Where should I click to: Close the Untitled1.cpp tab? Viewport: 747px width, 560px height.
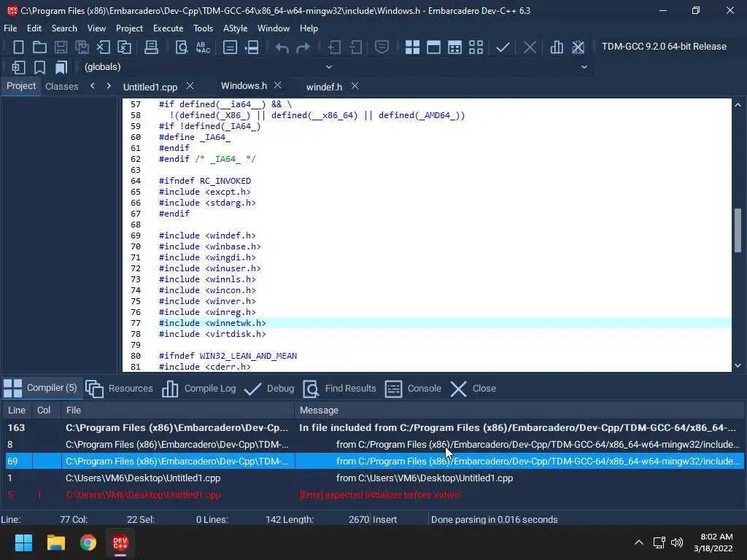(x=190, y=86)
